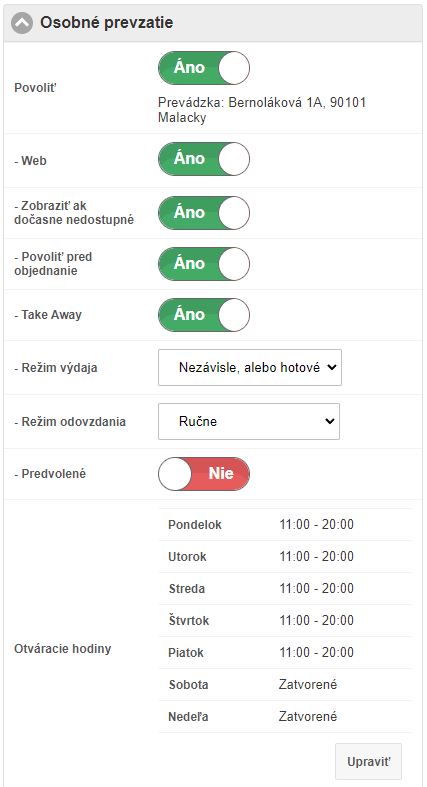This screenshot has height=787, width=427.
Task: Click the Otváracie hodiny label
Action: tap(63, 648)
